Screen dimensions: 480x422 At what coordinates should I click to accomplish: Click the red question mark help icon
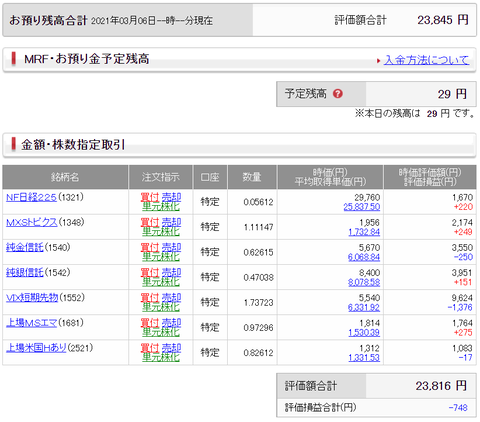coord(338,94)
